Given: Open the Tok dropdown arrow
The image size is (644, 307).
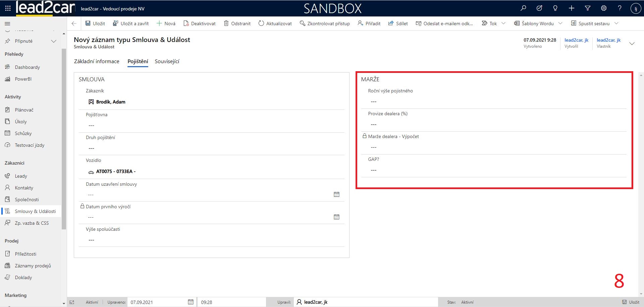Looking at the screenshot, I should tap(503, 24).
